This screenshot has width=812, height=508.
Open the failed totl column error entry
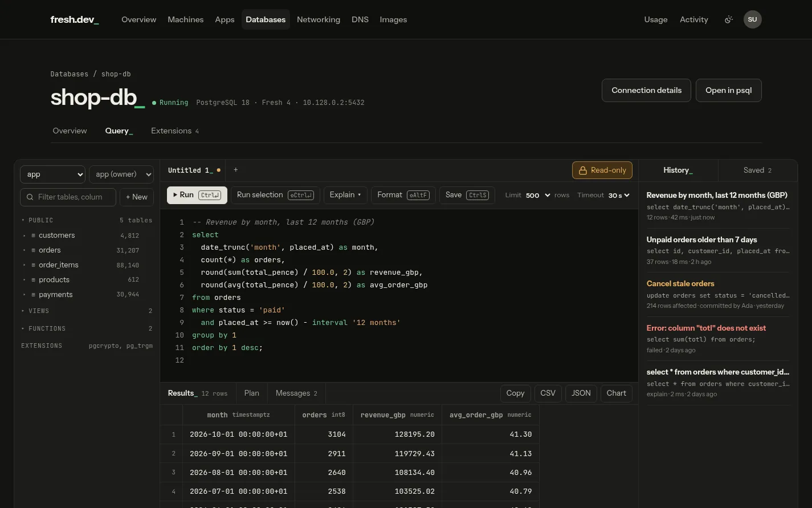click(718, 339)
